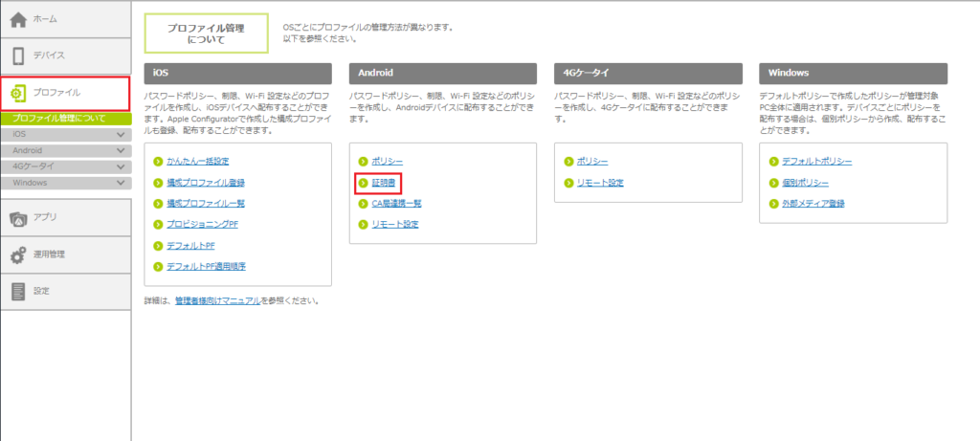Image resolution: width=980 pixels, height=441 pixels.
Task: Expand the 4Gケータイ submenu in sidebar
Action: tap(121, 166)
